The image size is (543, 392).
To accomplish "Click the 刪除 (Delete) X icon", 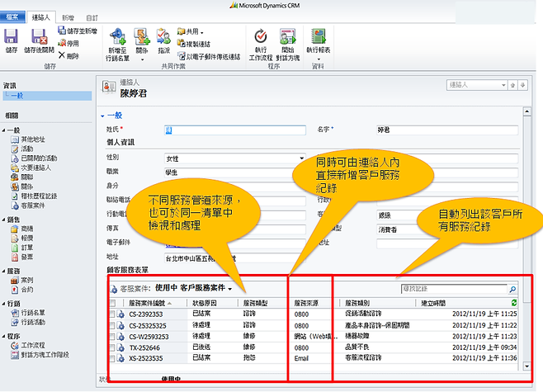I will coord(62,55).
